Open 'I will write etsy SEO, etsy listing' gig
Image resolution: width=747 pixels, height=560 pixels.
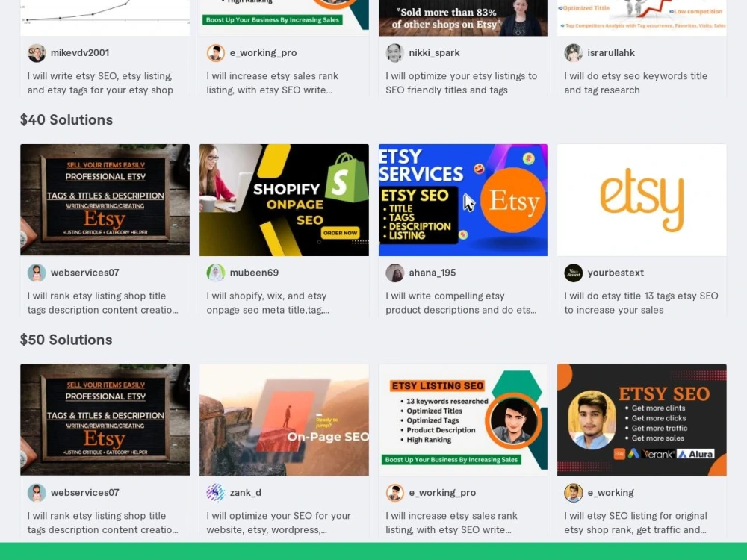(100, 83)
